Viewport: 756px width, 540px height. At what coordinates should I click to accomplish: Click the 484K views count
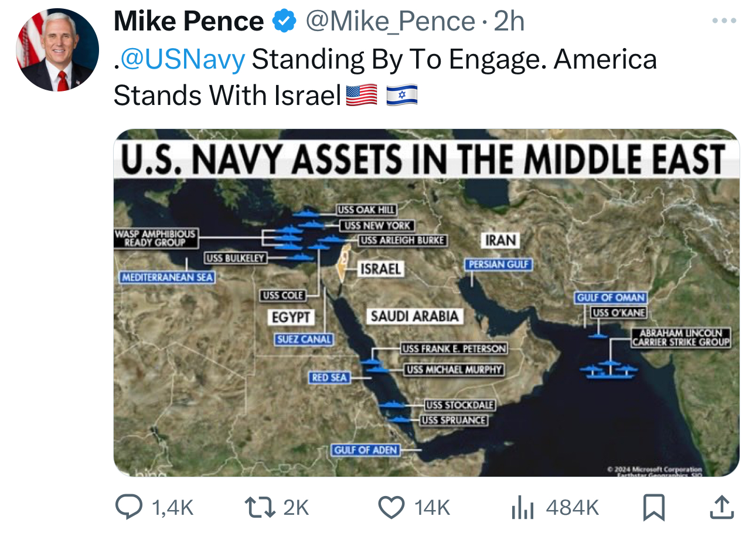(x=573, y=508)
